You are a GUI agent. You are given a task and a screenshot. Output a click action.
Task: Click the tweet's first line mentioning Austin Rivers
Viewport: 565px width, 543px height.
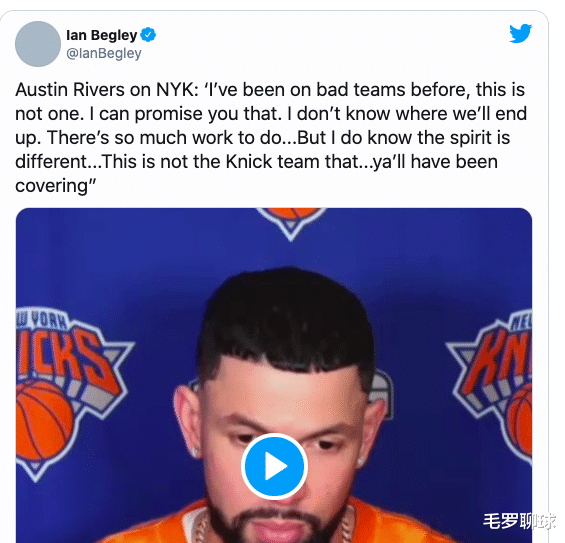270,89
